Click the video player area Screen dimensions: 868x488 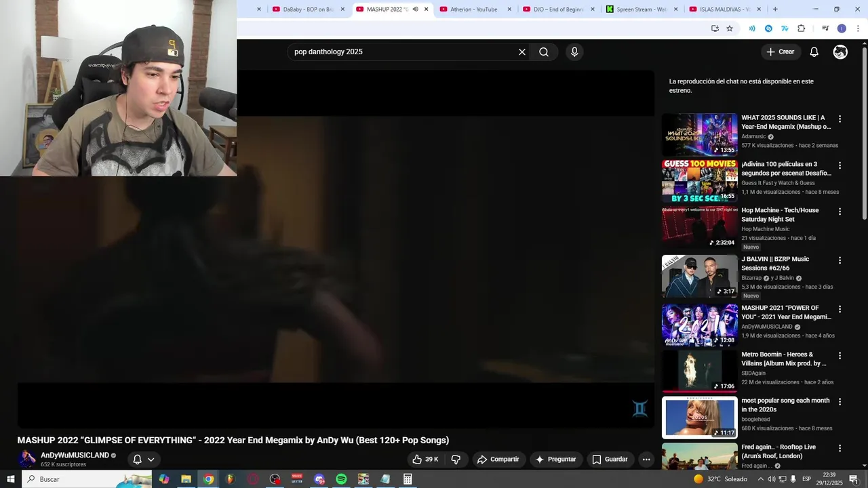coord(336,249)
